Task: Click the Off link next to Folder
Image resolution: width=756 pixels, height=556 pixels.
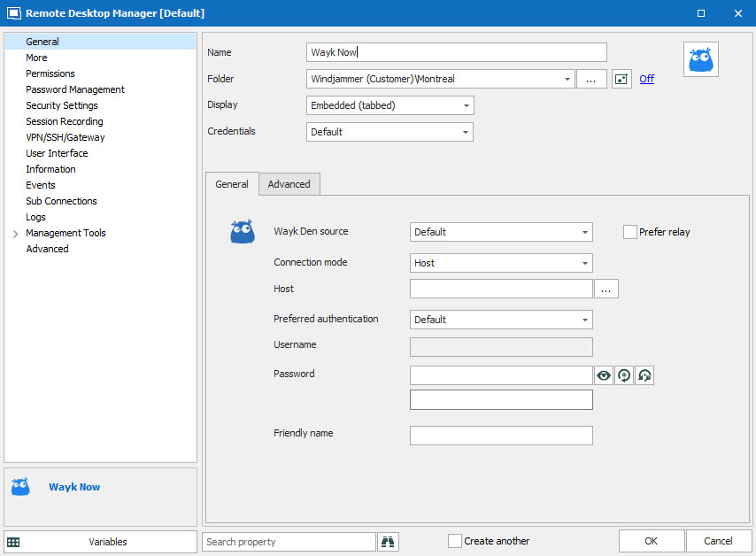Action: (647, 79)
